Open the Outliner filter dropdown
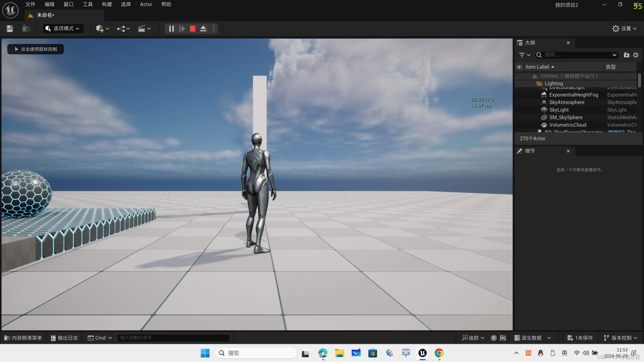This screenshot has width=644, height=362. 525,55
